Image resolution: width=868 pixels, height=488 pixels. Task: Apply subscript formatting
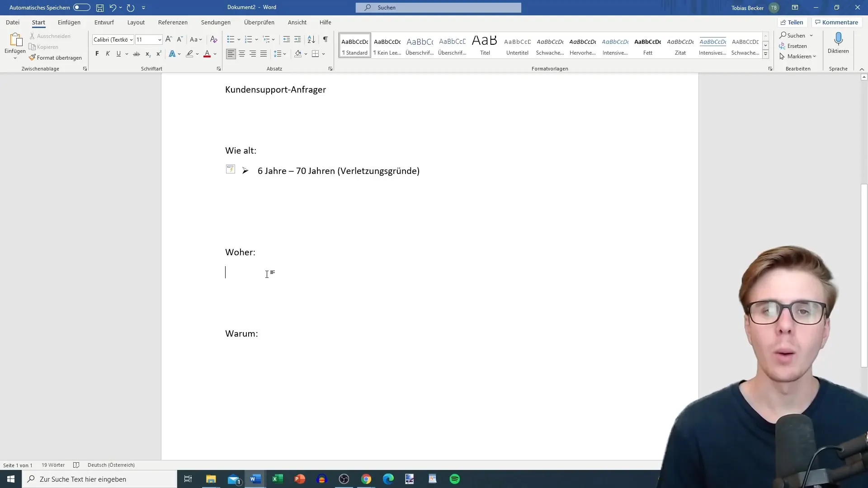[x=148, y=54]
